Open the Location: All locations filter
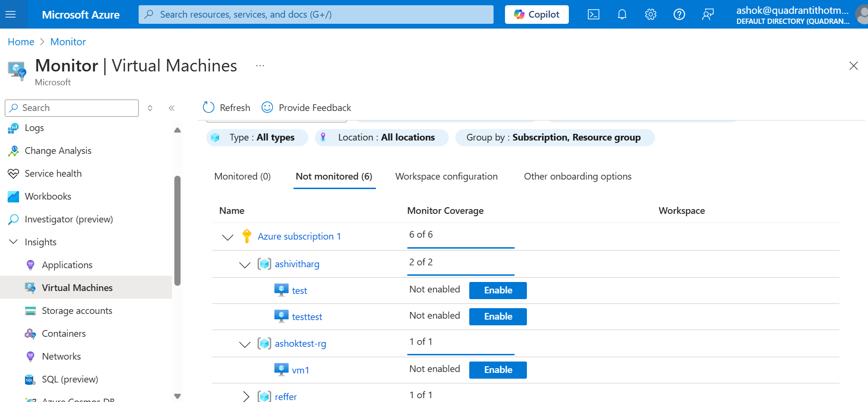868x402 pixels. 382,137
